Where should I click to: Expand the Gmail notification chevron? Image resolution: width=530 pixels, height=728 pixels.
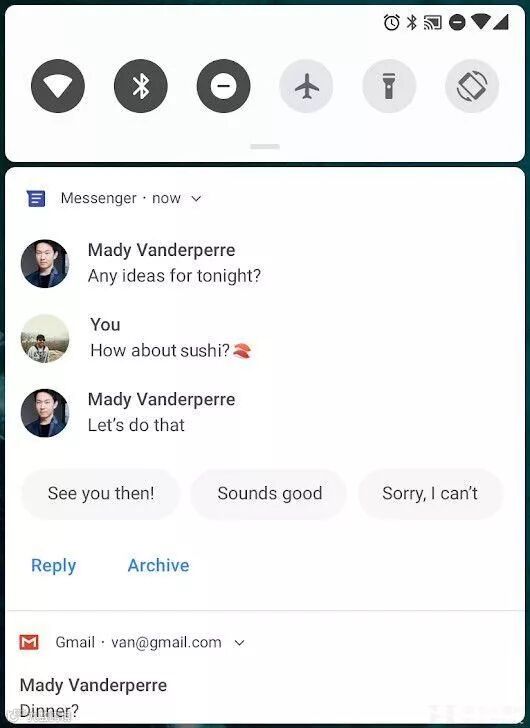click(239, 643)
